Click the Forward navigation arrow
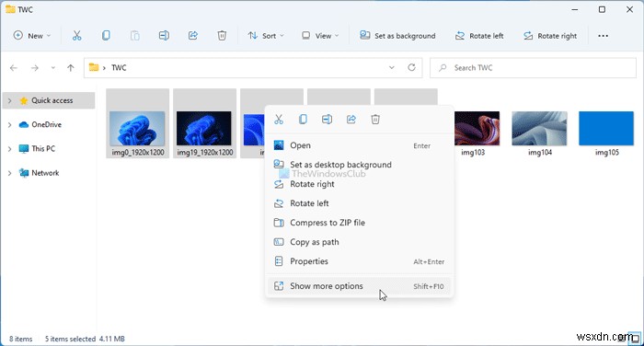This screenshot has width=644, height=346. pos(35,68)
